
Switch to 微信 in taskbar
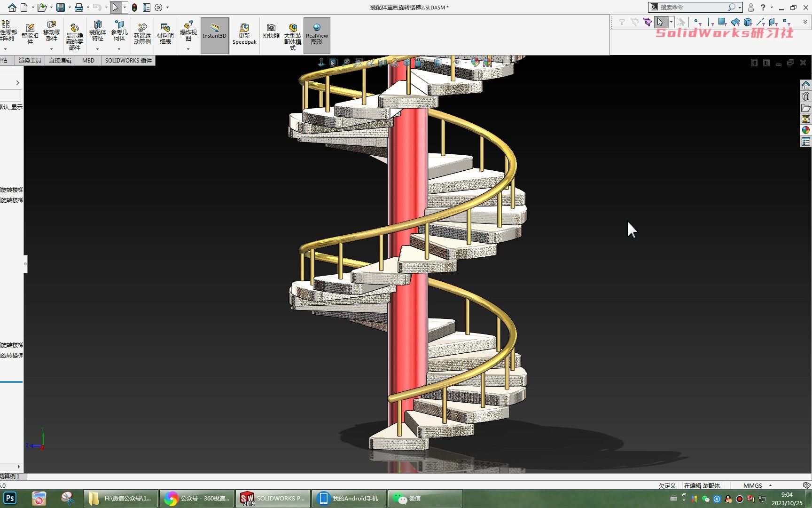tap(425, 499)
